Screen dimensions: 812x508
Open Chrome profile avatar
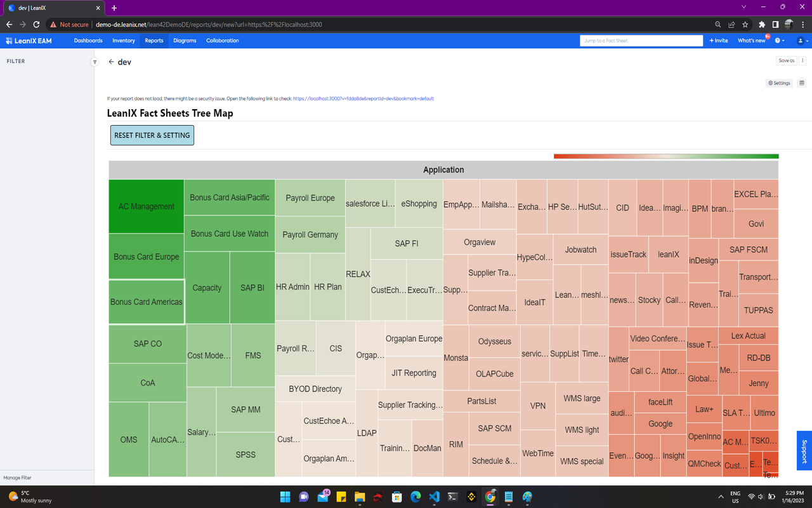[789, 25]
